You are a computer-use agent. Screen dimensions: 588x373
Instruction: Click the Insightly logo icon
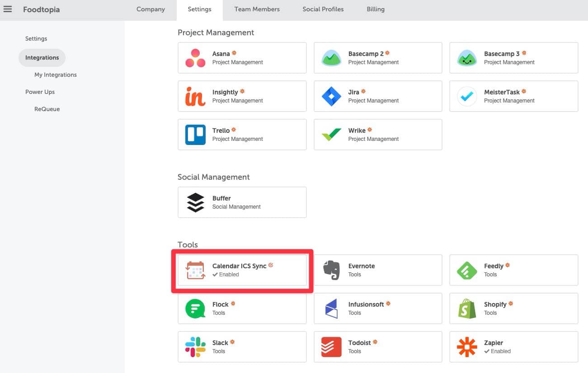(196, 96)
